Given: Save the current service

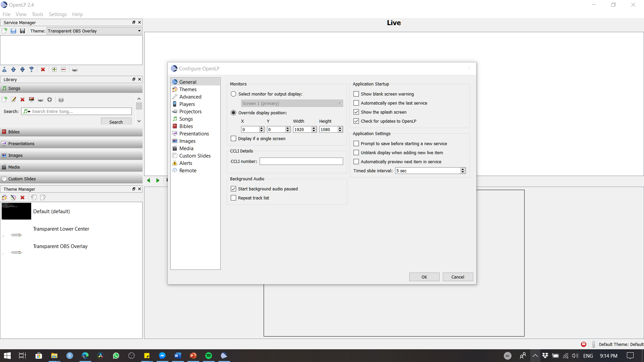Looking at the screenshot, I should point(22,31).
